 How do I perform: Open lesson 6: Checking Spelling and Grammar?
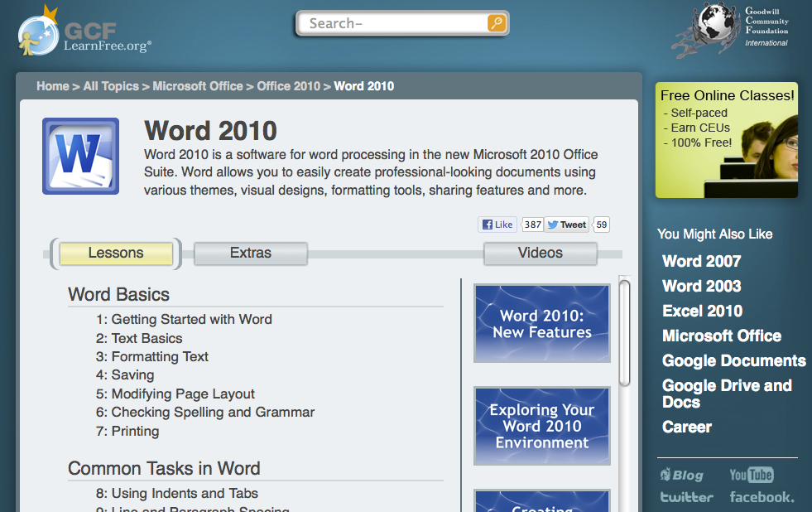tap(205, 412)
